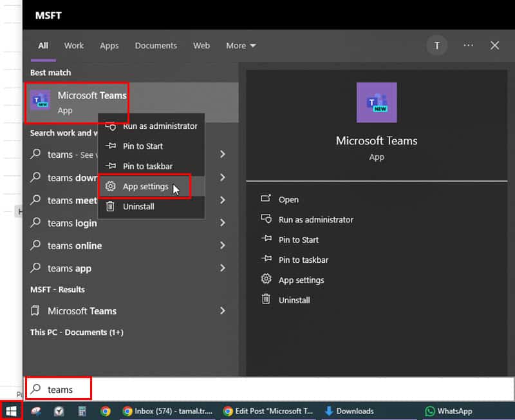Choose Uninstall in the context menu

[x=151, y=206]
